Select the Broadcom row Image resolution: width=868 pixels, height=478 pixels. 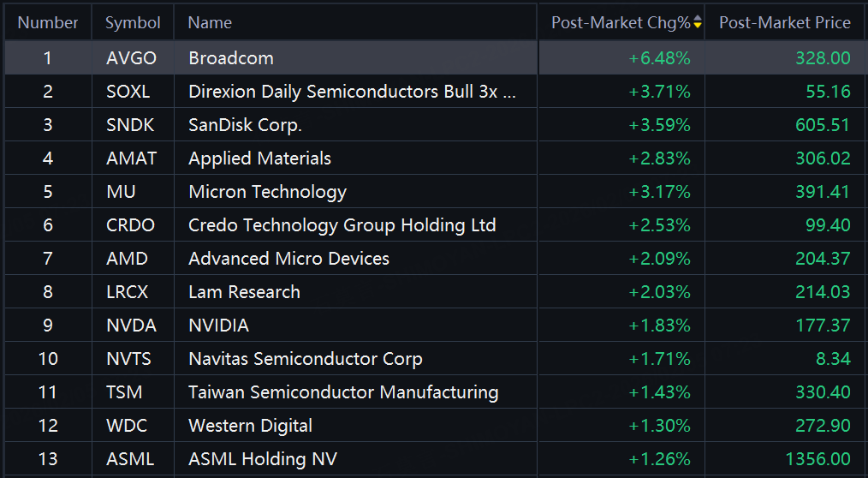(231, 58)
